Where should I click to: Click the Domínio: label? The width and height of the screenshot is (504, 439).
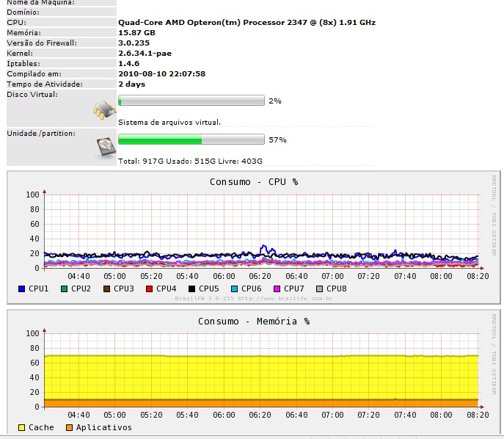(23, 12)
